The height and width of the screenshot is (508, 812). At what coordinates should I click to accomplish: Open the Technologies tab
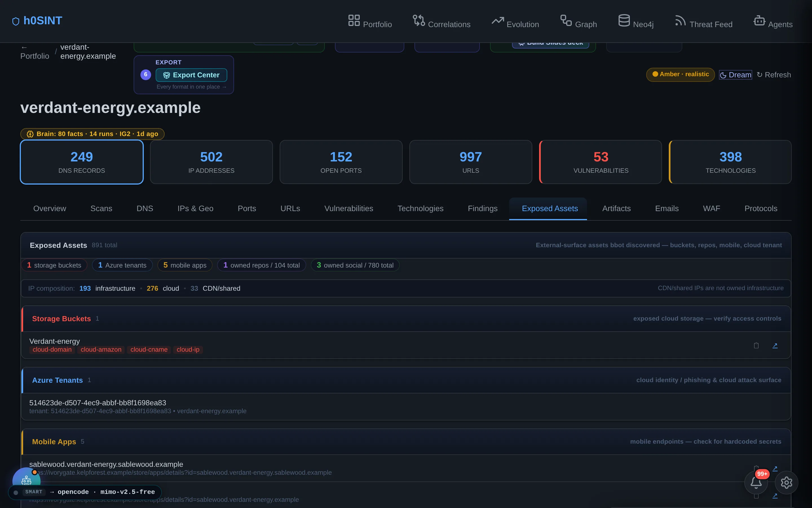point(420,209)
